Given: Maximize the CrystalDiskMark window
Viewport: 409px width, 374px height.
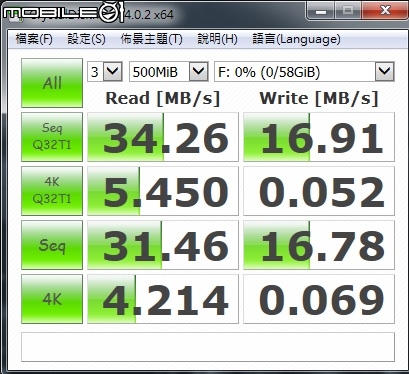Looking at the screenshot, I should click(x=348, y=11).
